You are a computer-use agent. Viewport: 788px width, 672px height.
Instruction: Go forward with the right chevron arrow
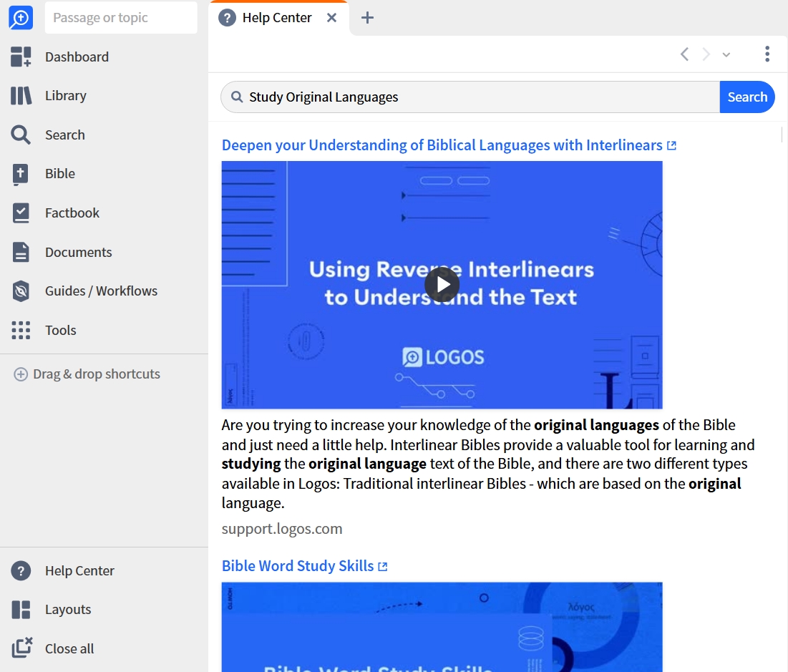706,54
